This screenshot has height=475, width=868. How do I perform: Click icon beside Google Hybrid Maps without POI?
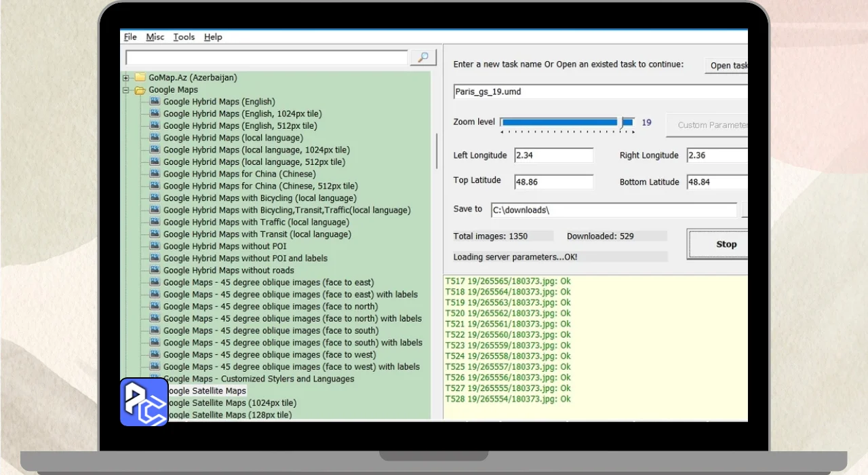pos(155,246)
